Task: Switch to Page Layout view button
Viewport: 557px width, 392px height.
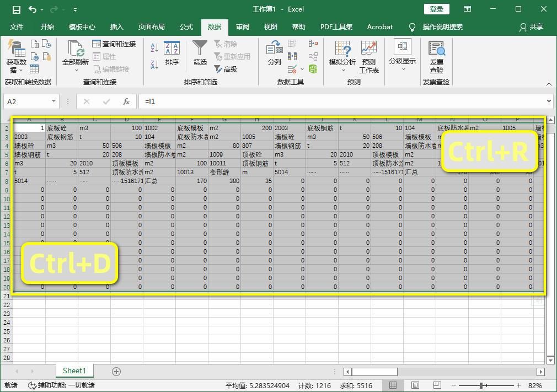Action: [x=415, y=385]
